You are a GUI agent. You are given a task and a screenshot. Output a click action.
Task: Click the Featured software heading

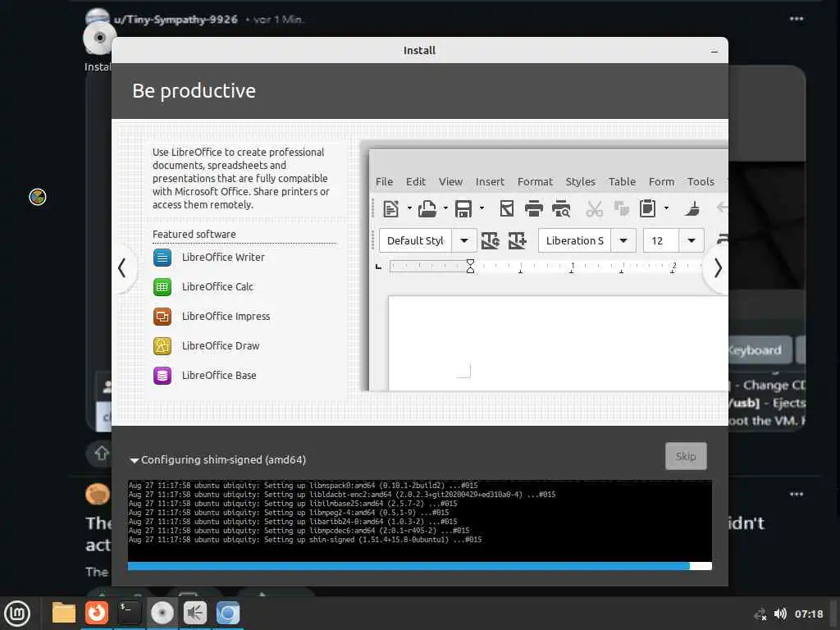(x=194, y=235)
